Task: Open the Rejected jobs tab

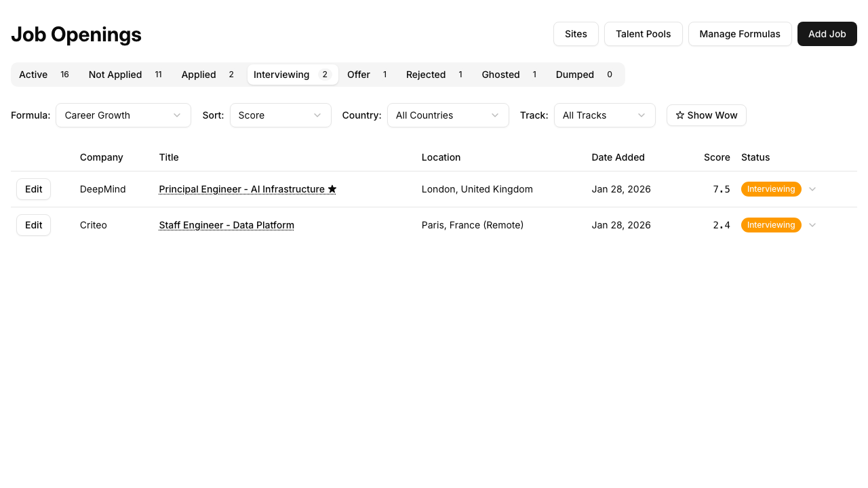Action: click(x=425, y=75)
